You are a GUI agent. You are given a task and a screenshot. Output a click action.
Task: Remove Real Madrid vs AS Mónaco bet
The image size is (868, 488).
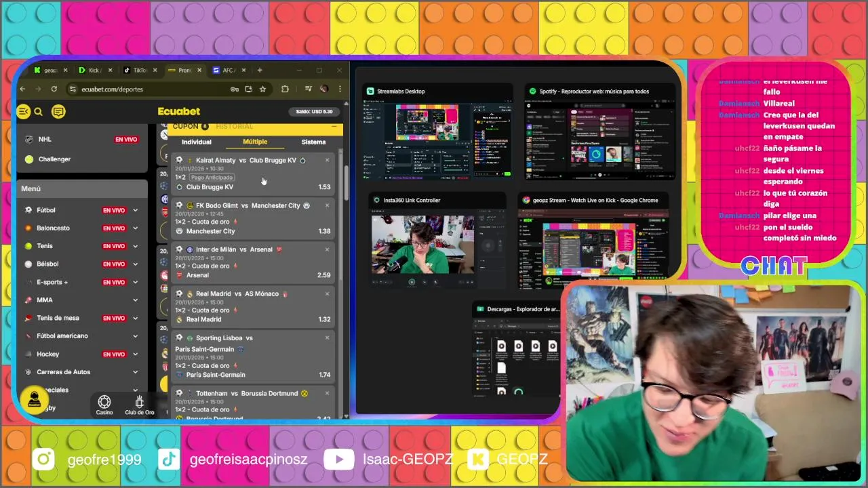(327, 293)
